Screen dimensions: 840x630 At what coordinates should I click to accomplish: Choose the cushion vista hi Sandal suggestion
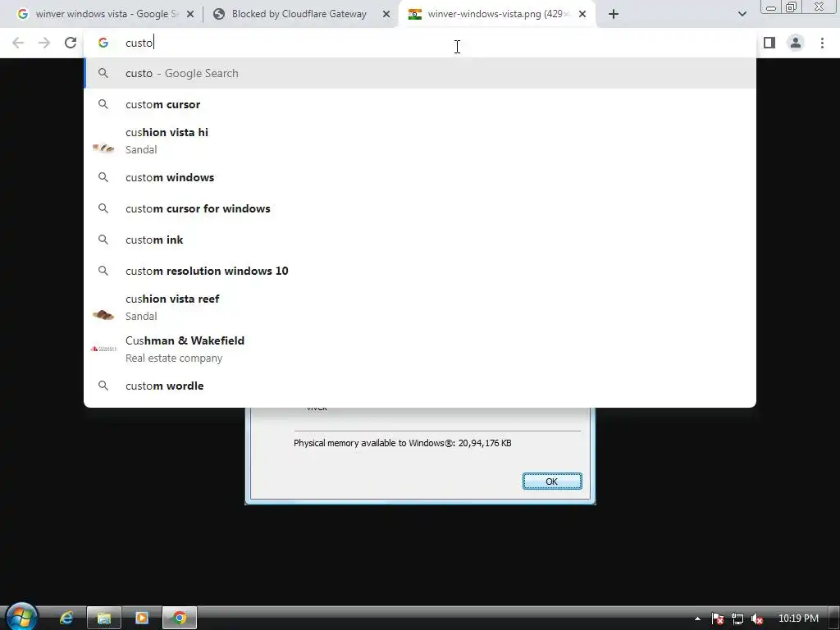pyautogui.click(x=420, y=140)
